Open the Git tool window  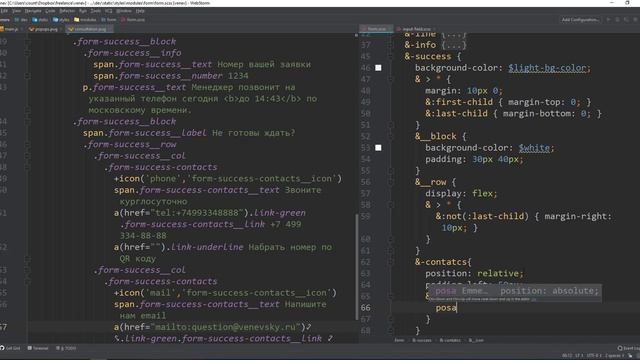click(x=11, y=348)
